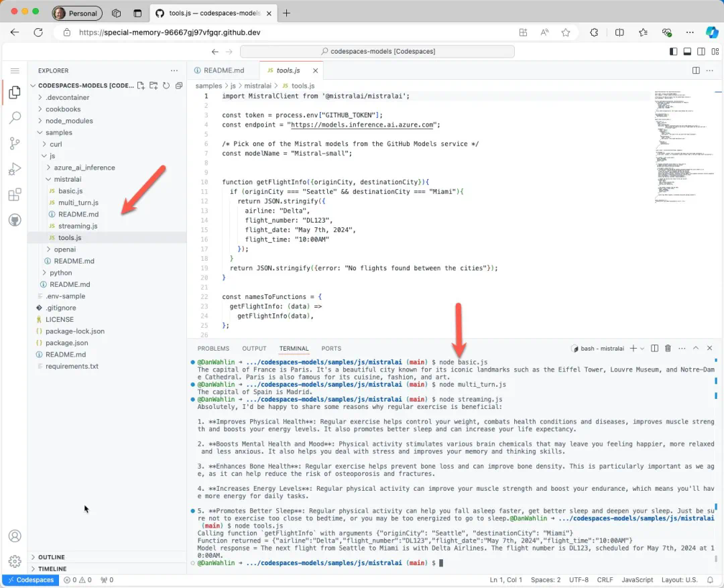Open Run and Debug view
724x588 pixels.
coord(14,170)
